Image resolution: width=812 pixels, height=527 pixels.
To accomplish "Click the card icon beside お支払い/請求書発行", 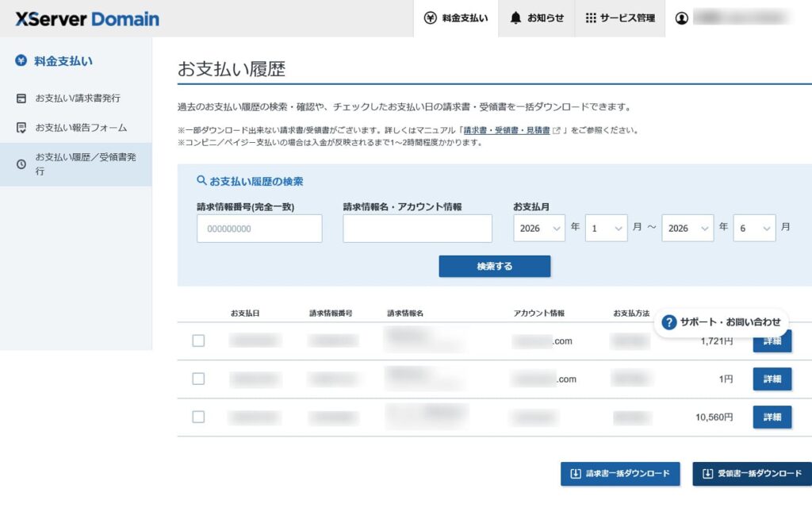I will [21, 98].
